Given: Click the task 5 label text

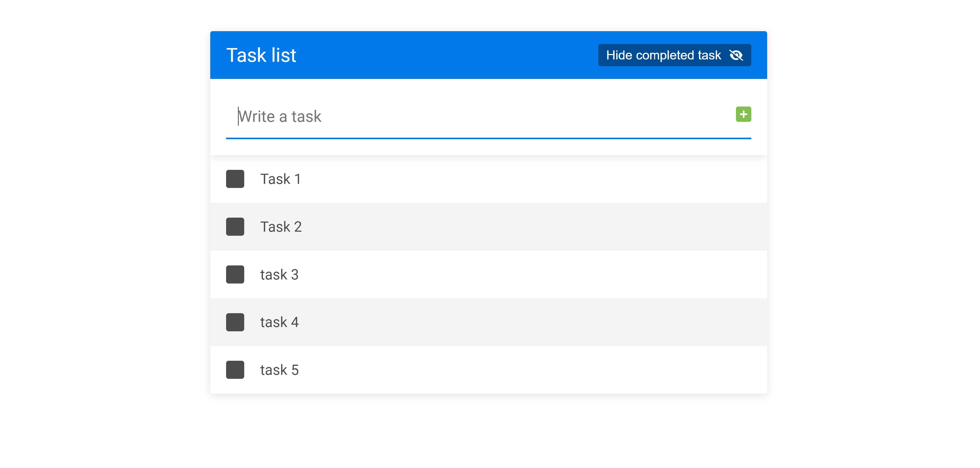Looking at the screenshot, I should (x=279, y=370).
